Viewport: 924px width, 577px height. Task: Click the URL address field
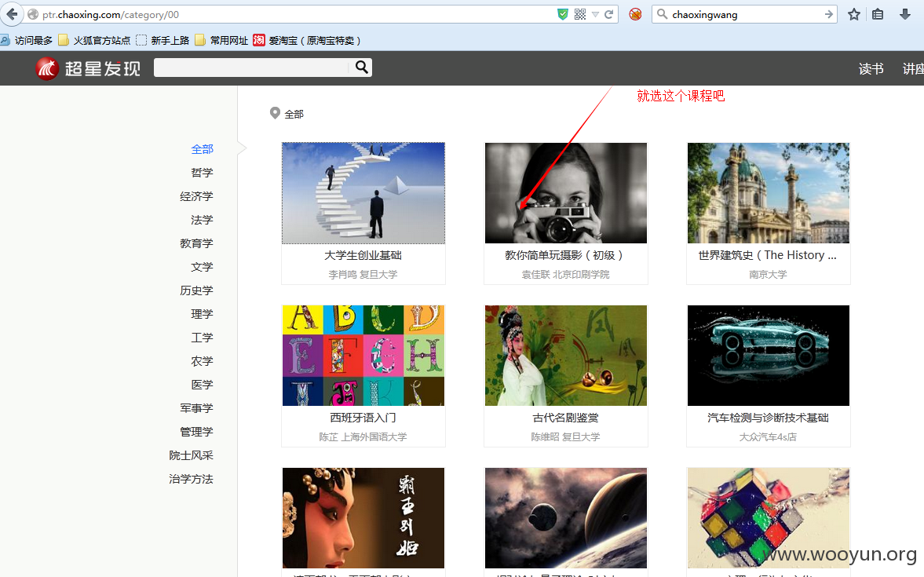(x=294, y=14)
